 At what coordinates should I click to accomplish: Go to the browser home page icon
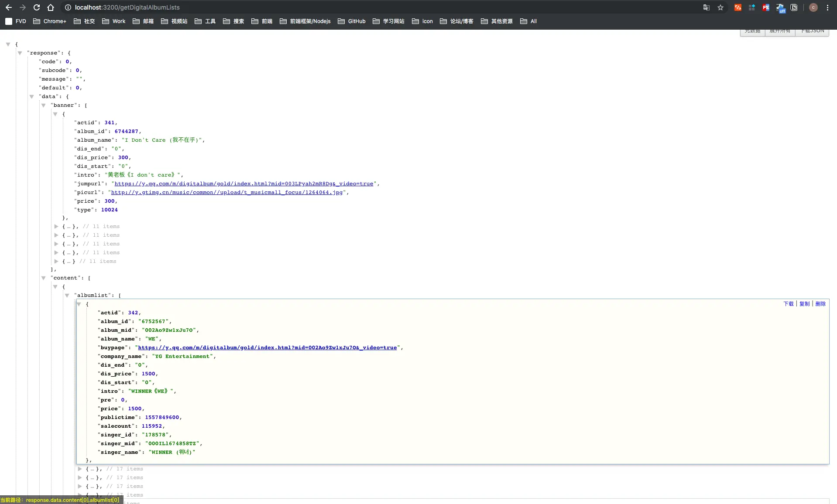pos(51,7)
